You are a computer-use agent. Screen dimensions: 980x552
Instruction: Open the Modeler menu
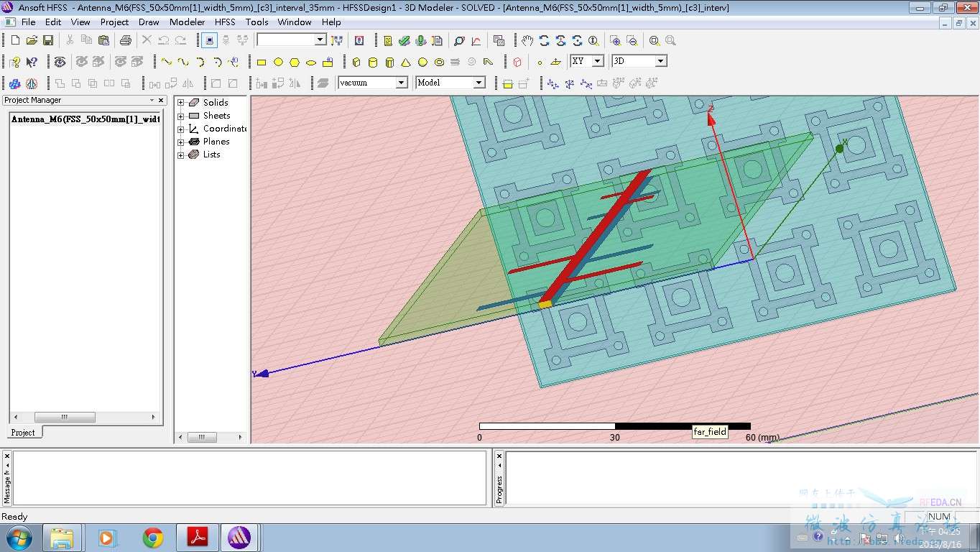coord(188,22)
